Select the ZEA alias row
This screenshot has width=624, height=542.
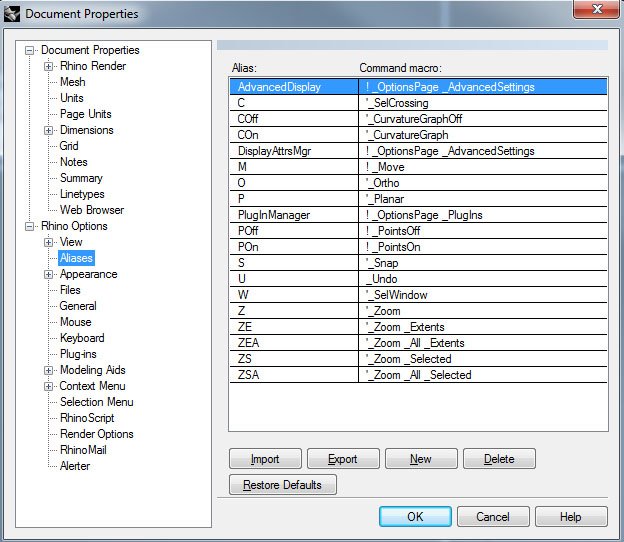(x=292, y=343)
